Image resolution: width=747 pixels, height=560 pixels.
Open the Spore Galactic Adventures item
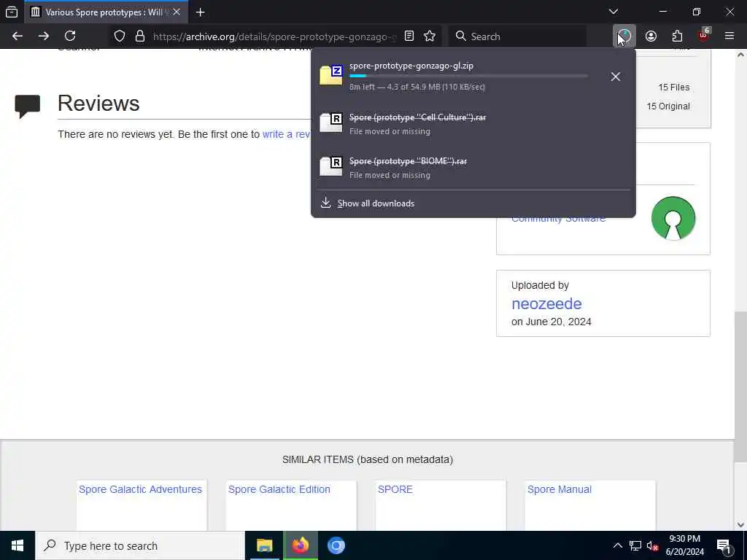(141, 489)
